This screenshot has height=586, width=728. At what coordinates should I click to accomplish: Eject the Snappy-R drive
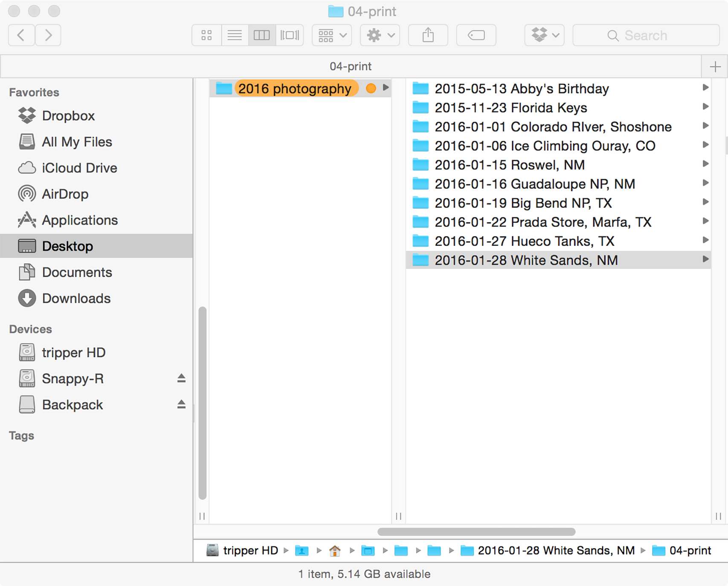tap(181, 379)
